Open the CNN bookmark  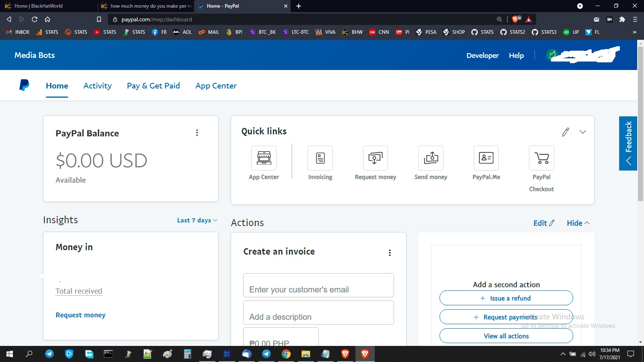(x=379, y=32)
